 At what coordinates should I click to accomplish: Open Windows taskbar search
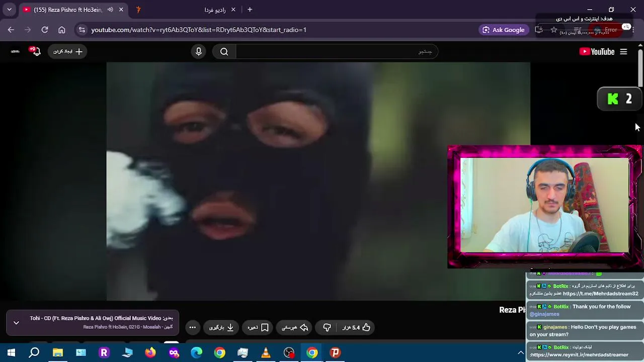pyautogui.click(x=34, y=352)
